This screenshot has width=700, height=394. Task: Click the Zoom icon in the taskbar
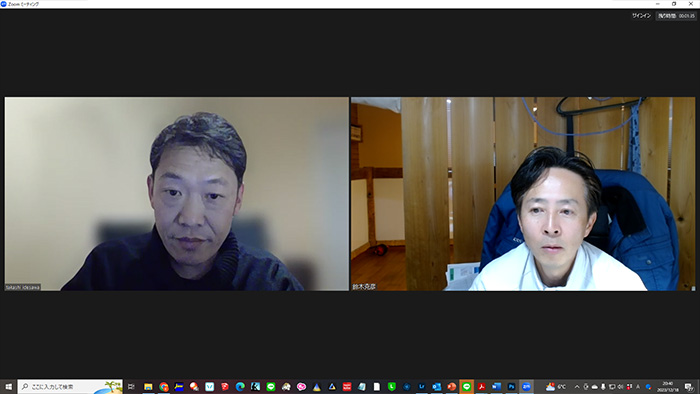point(526,386)
